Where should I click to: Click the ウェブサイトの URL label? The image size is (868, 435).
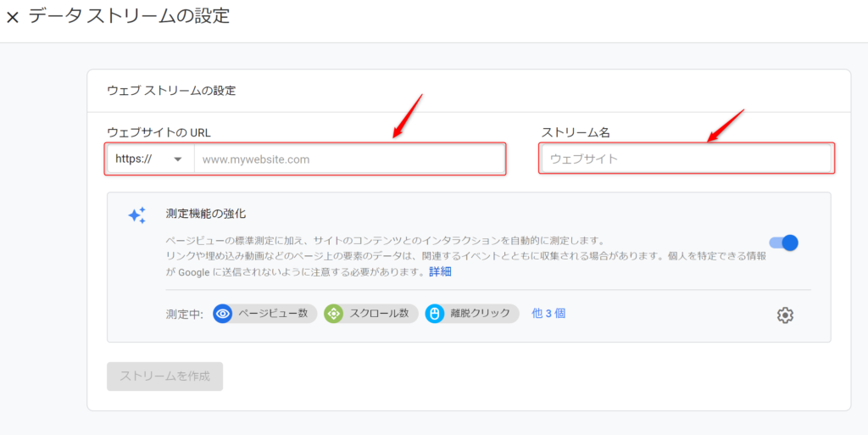159,132
